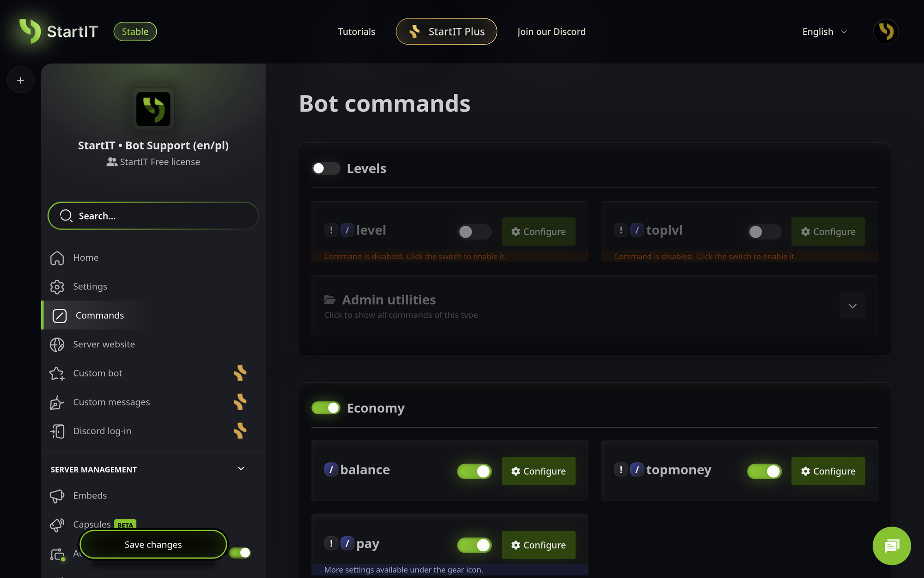Image resolution: width=924 pixels, height=578 pixels.
Task: Enable the Levels module switch
Action: click(326, 168)
